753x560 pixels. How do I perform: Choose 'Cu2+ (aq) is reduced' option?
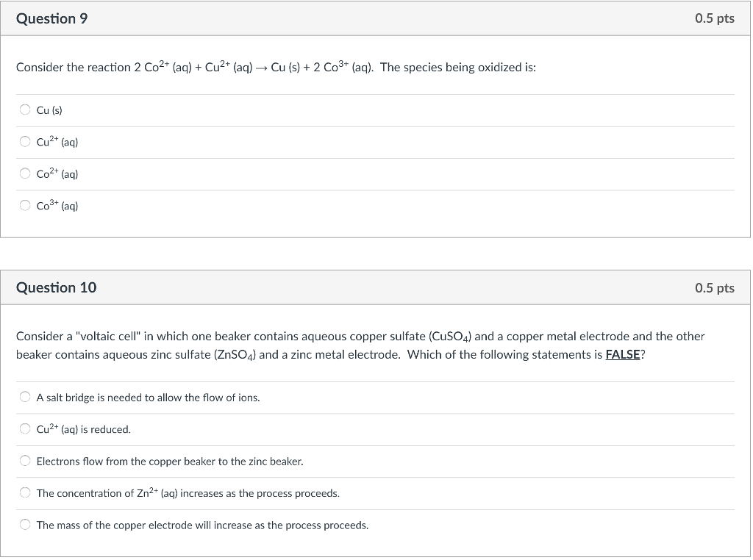click(x=25, y=428)
